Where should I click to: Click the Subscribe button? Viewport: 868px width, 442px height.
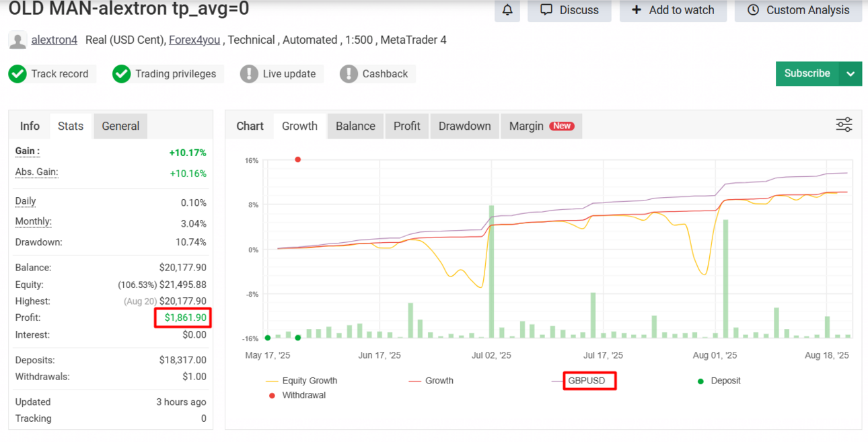point(807,74)
